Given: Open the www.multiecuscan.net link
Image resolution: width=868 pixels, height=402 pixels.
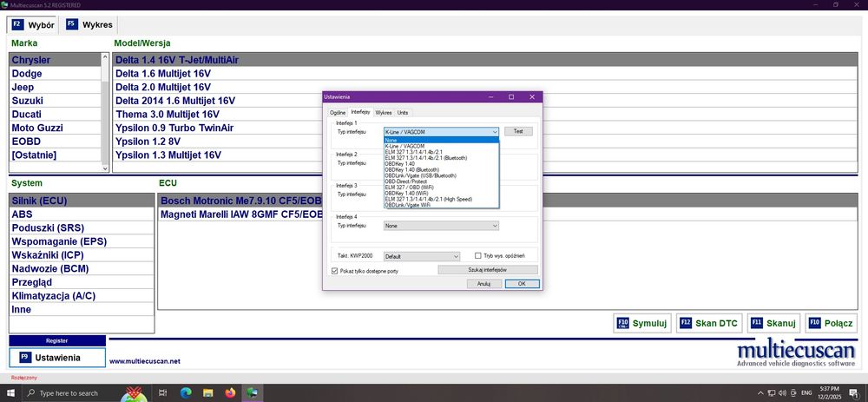Looking at the screenshot, I should click(145, 361).
